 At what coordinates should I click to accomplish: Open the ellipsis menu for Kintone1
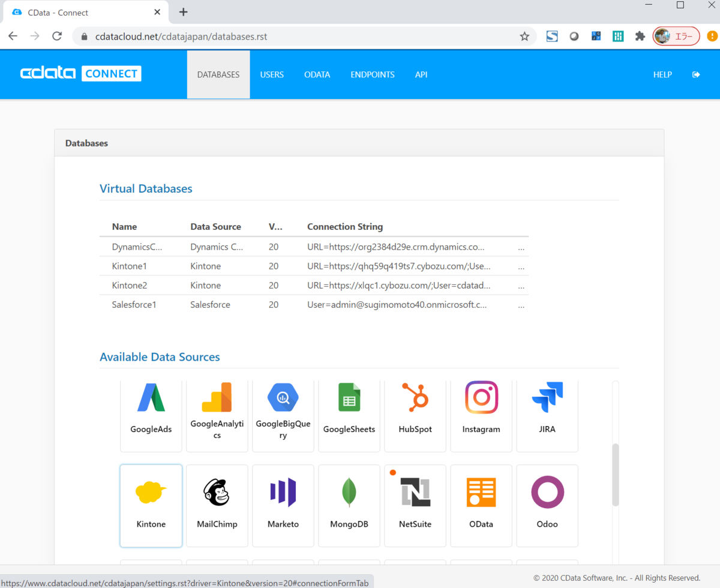pos(521,266)
